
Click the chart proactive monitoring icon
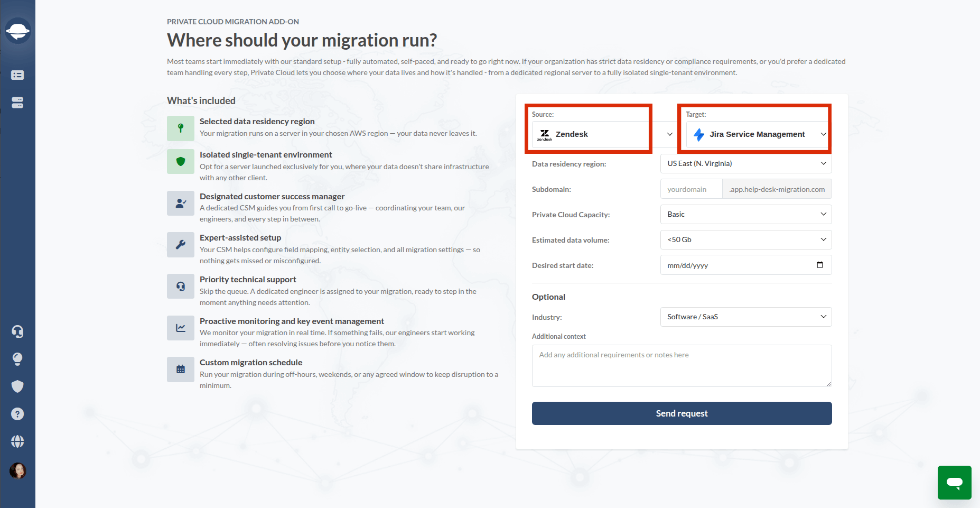tap(181, 328)
